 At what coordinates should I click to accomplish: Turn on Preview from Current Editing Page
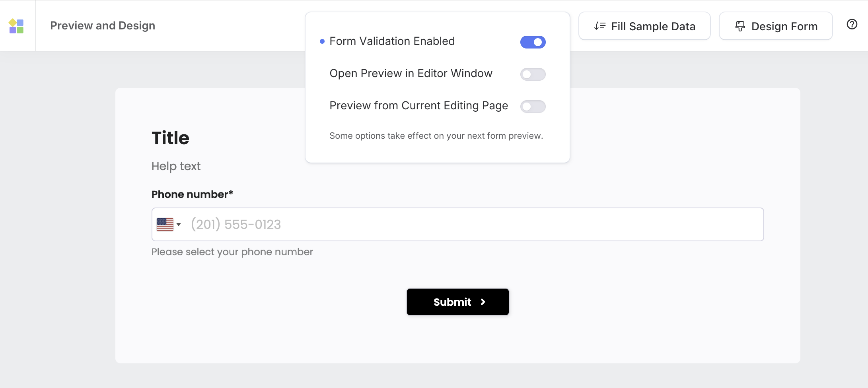(533, 107)
